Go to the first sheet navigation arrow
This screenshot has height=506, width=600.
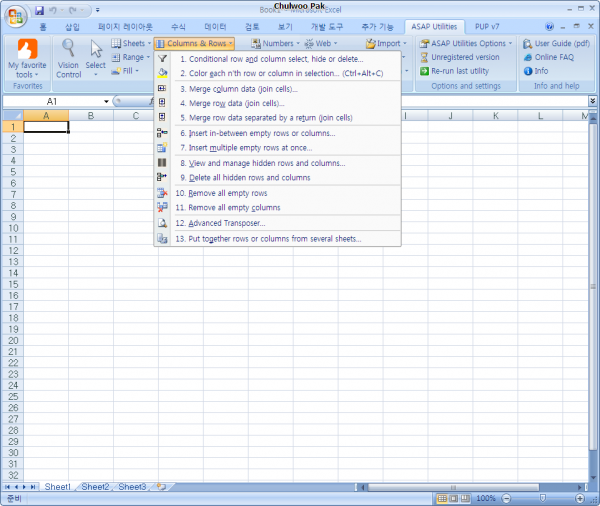tap(7, 487)
